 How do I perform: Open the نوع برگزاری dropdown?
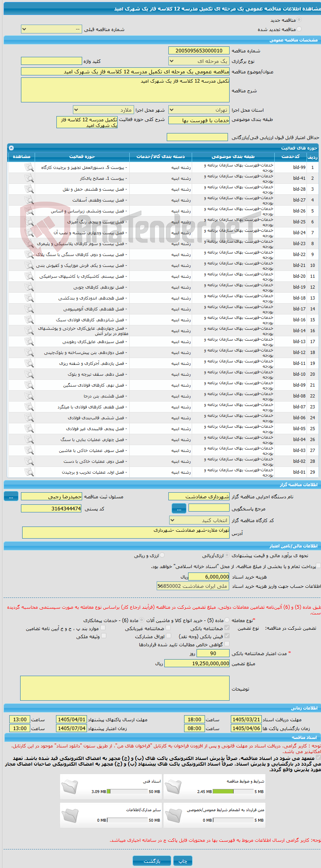[x=199, y=61]
